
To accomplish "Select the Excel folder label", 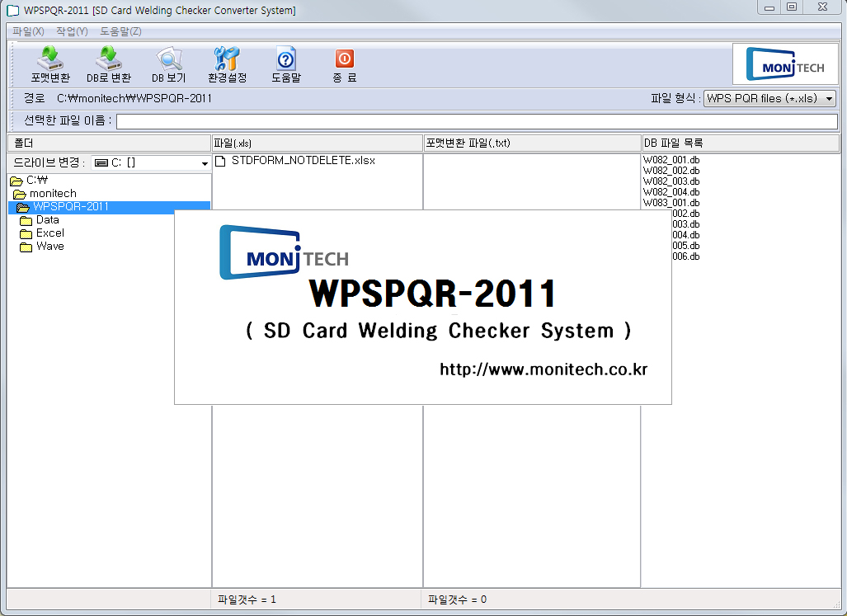I will (x=50, y=233).
